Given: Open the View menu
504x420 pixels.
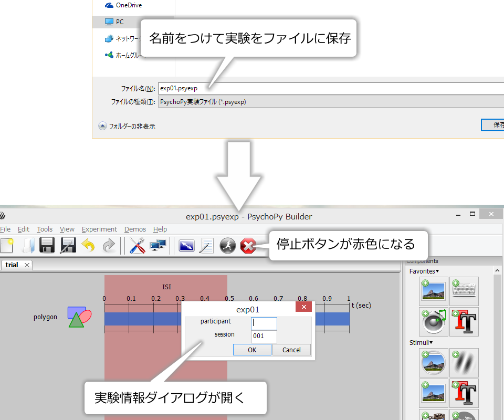Looking at the screenshot, I should [x=67, y=229].
